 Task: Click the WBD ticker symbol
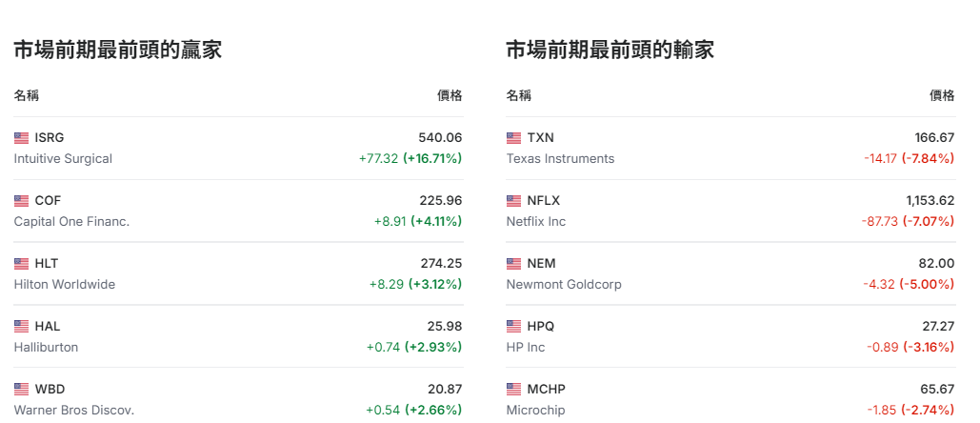[50, 390]
